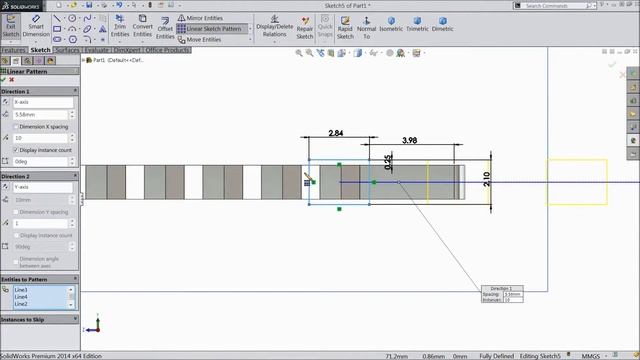Select the Corner Rectangle tool
The width and height of the screenshot is (640, 360).
(x=57, y=29)
